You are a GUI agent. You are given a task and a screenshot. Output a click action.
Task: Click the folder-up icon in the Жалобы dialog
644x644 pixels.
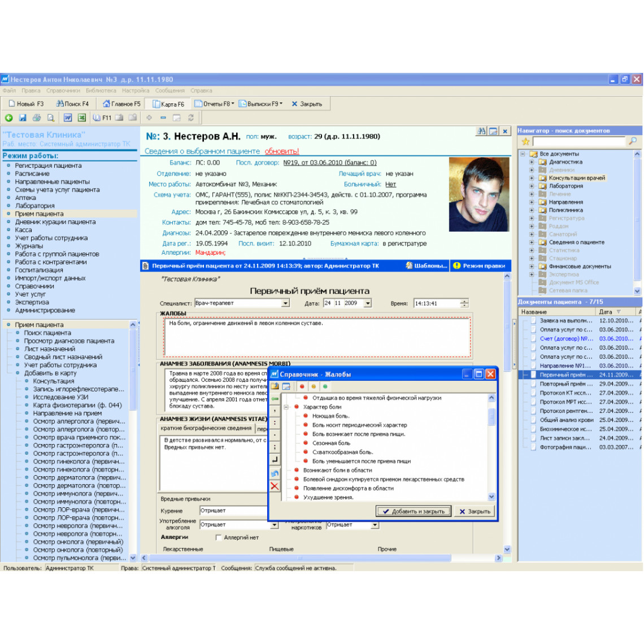pos(275,386)
